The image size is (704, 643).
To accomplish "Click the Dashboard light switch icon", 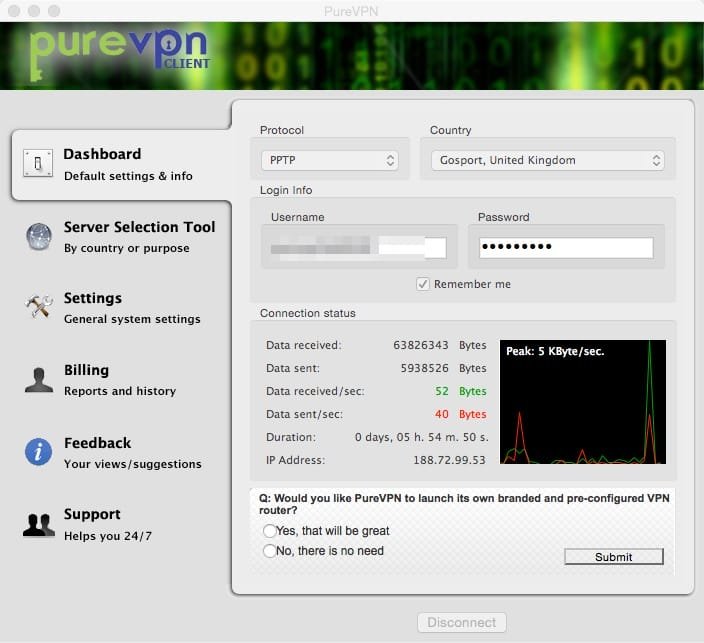I will 39,164.
